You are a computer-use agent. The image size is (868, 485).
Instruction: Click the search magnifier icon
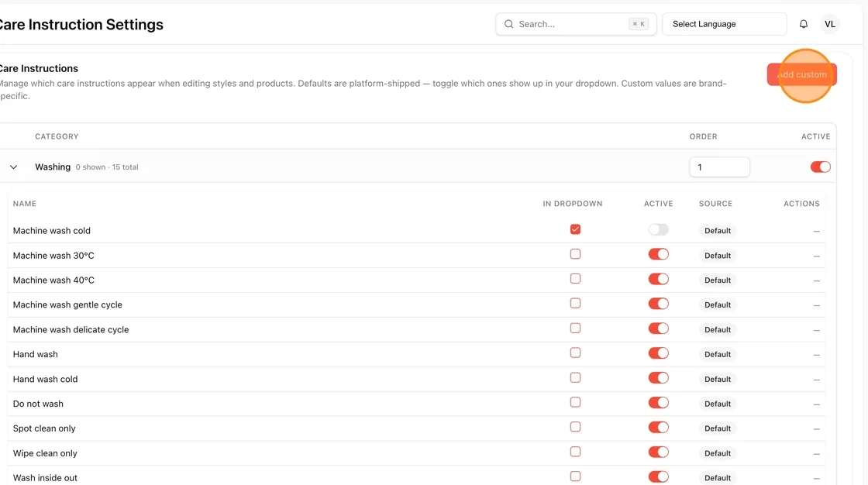point(508,24)
